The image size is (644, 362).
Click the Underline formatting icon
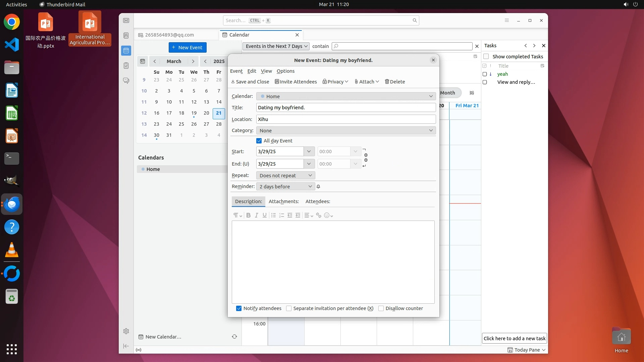point(265,215)
